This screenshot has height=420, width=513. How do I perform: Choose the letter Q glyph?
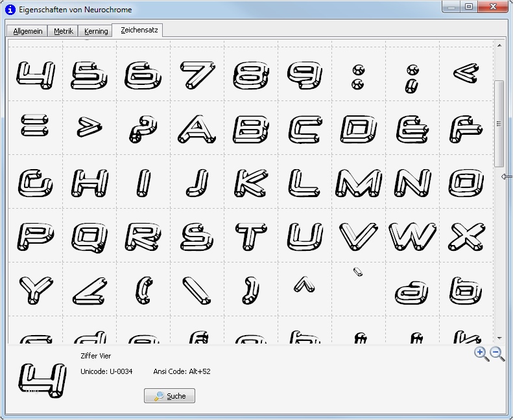pos(89,236)
